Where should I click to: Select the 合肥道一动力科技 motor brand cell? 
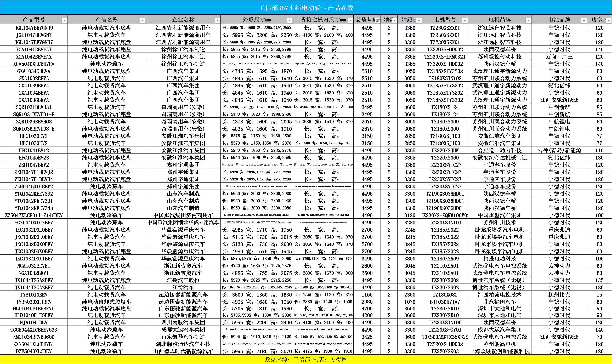(x=500, y=150)
